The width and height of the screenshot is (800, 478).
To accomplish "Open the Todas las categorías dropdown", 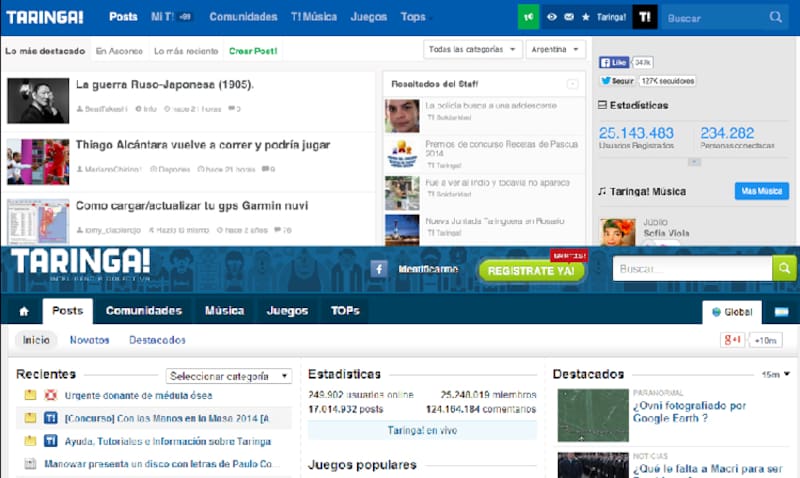I will [473, 49].
